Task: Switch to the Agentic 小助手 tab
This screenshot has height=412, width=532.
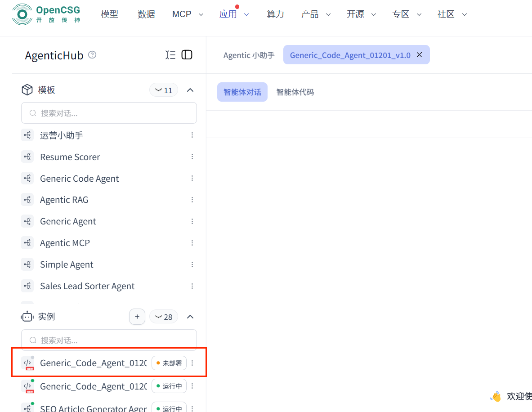Action: [x=249, y=55]
